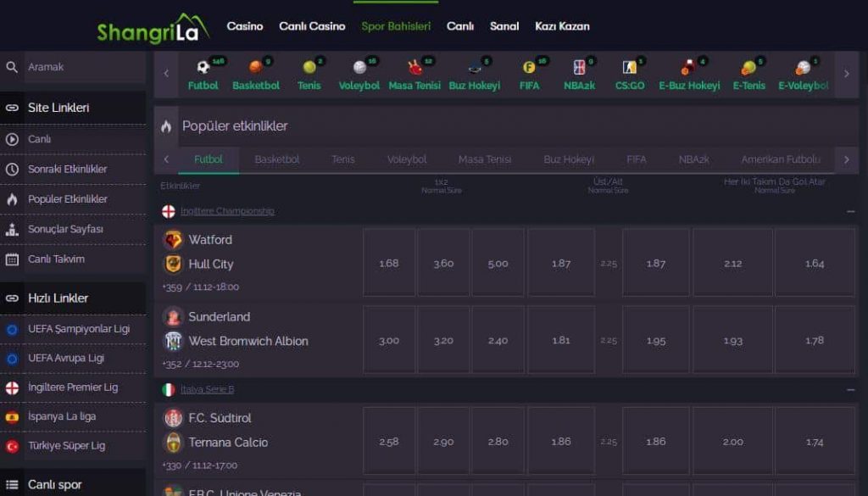Click the Watford team crest
868x496 pixels.
pyautogui.click(x=173, y=240)
